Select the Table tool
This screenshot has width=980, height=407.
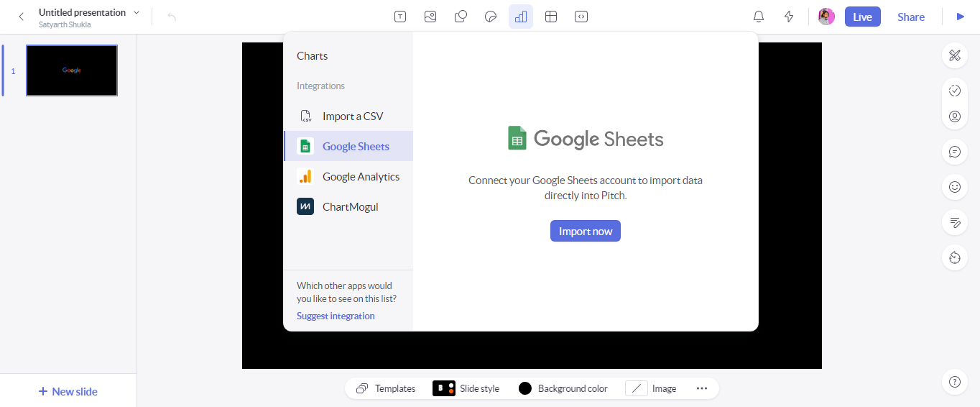[x=551, y=17]
